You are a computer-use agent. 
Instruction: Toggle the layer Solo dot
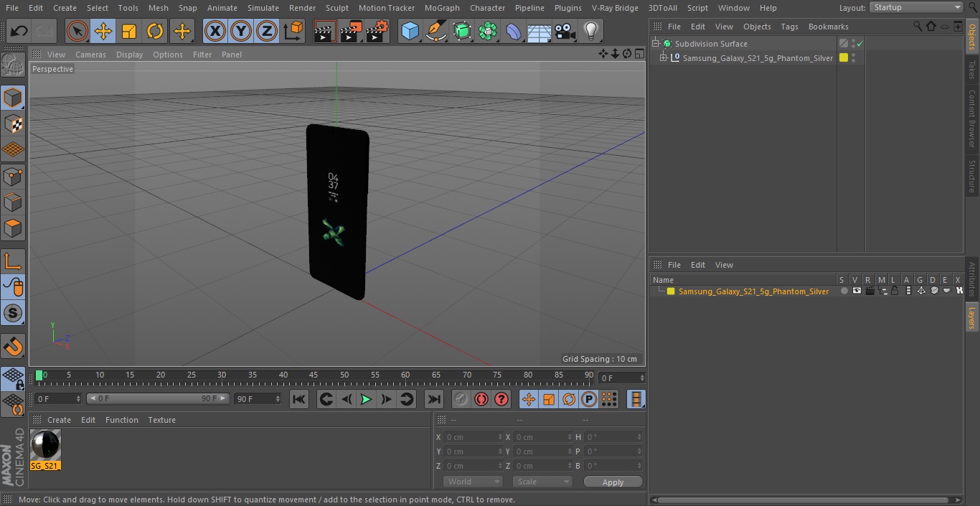(844, 291)
